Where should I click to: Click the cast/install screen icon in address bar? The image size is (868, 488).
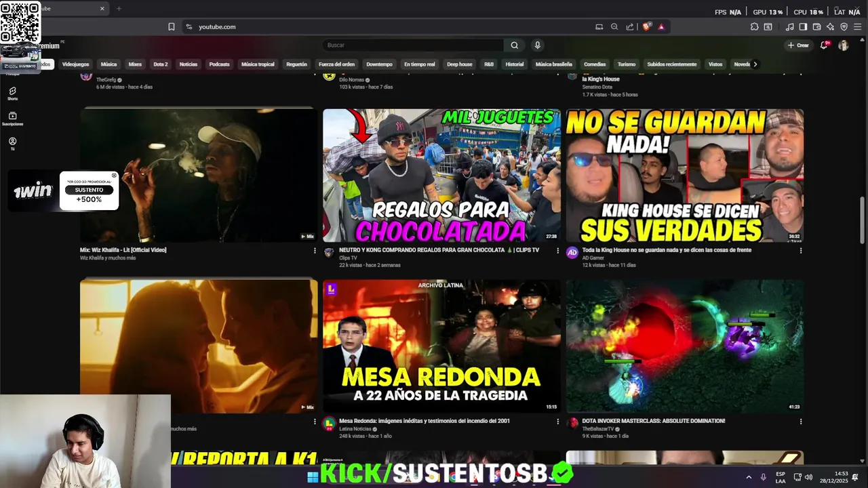tap(599, 27)
